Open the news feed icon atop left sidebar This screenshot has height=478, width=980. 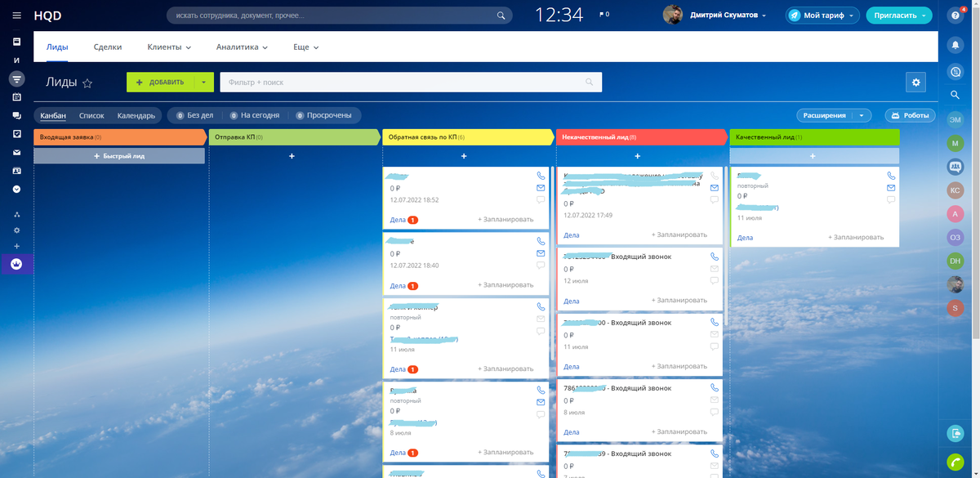16,42
